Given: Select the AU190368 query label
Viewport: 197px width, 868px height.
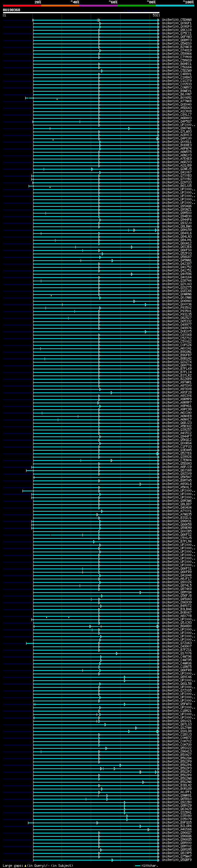Looking at the screenshot, I should [11, 10].
